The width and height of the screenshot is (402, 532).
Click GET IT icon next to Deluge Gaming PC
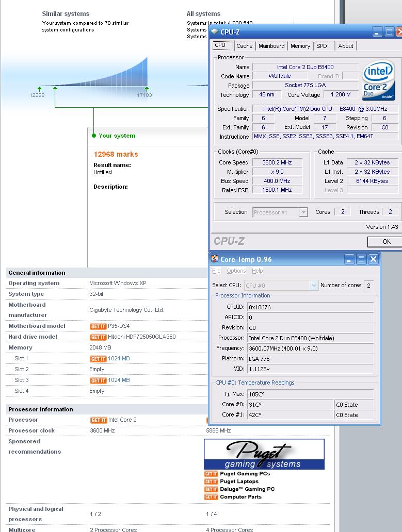(x=211, y=489)
